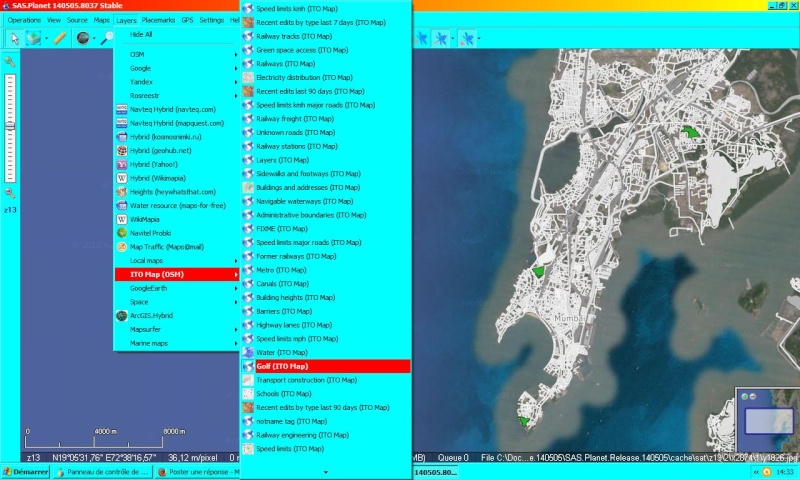Click the Hybrid (geohub.net) layer icon
The height and width of the screenshot is (480, 800).
[121, 150]
